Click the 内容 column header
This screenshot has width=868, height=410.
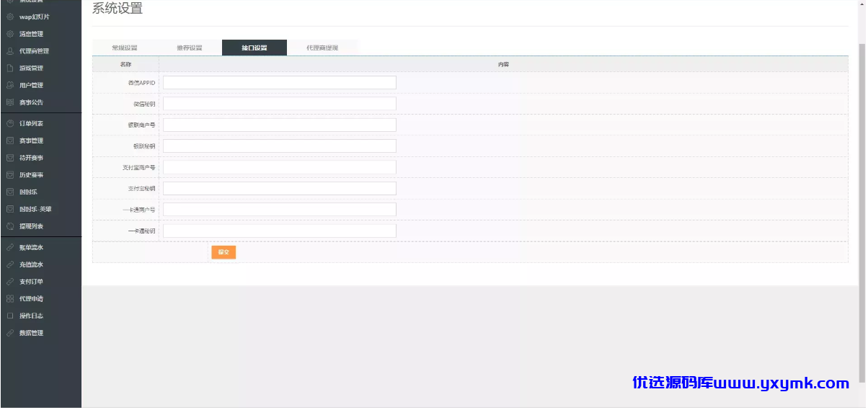click(x=503, y=65)
